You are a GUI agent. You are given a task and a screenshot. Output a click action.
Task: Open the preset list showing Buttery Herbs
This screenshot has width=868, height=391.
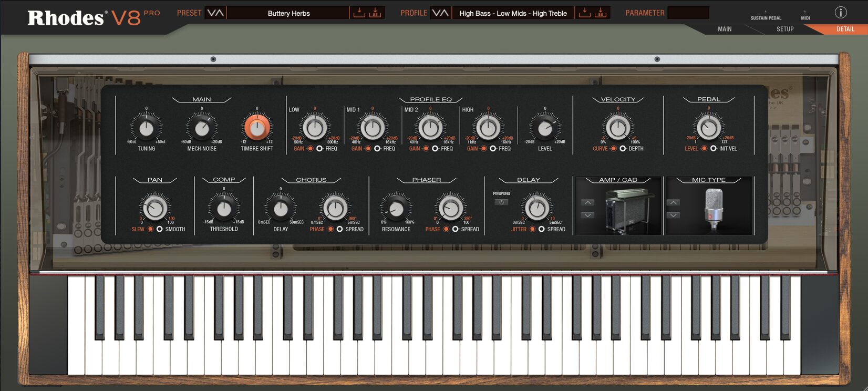click(x=288, y=13)
